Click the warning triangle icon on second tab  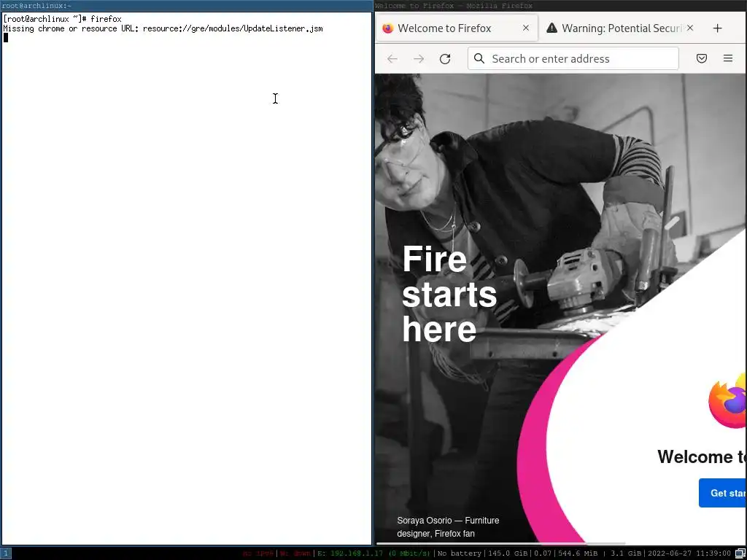(551, 28)
